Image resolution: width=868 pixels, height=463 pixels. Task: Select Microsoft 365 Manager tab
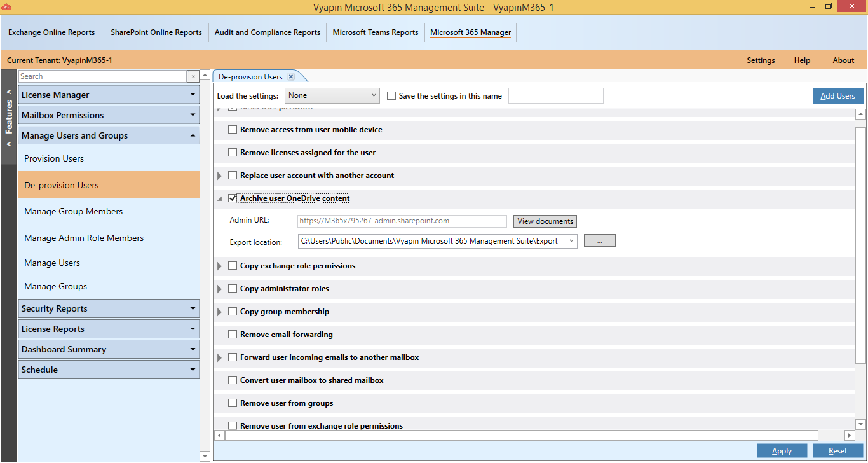point(471,32)
